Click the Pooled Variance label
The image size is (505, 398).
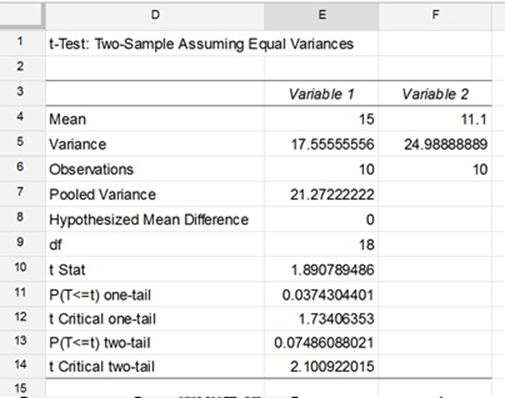155,194
